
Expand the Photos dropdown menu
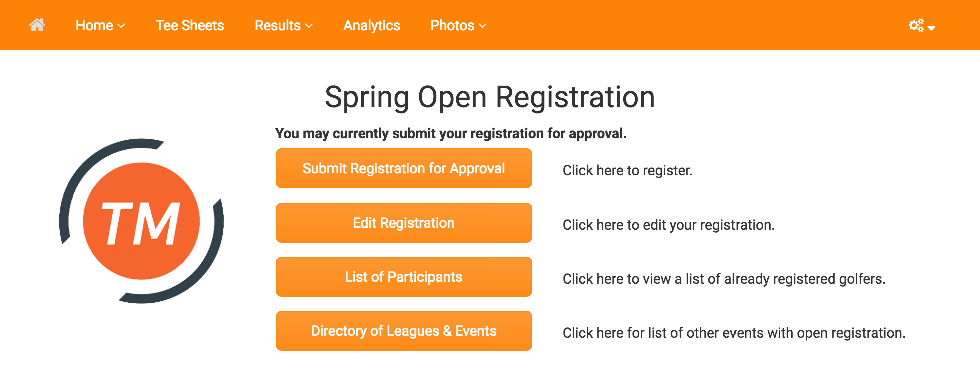pyautogui.click(x=458, y=25)
